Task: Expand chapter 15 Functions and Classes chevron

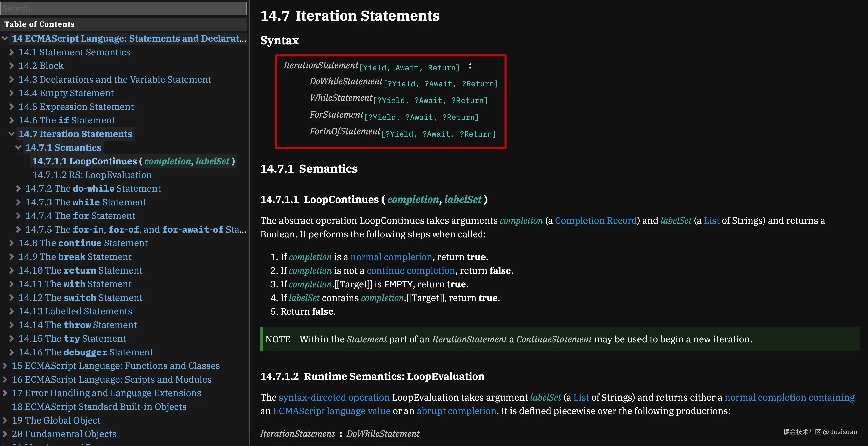Action: (5, 366)
